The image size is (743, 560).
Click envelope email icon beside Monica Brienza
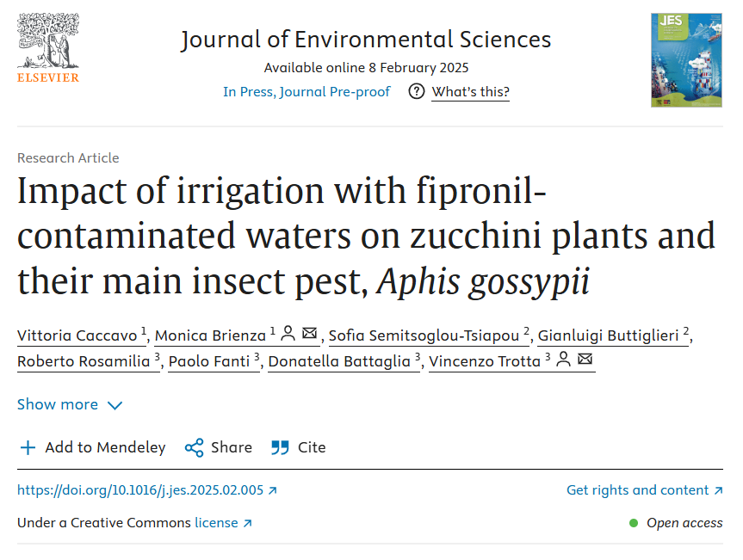click(x=309, y=333)
